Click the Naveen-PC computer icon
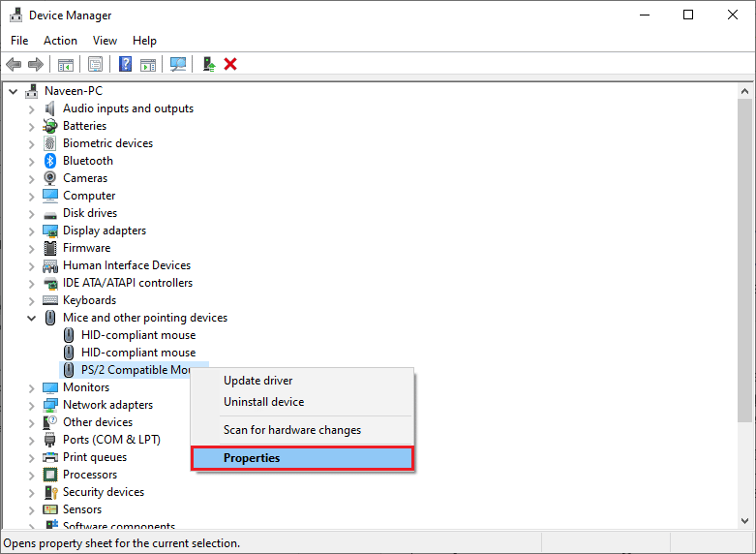 (32, 91)
